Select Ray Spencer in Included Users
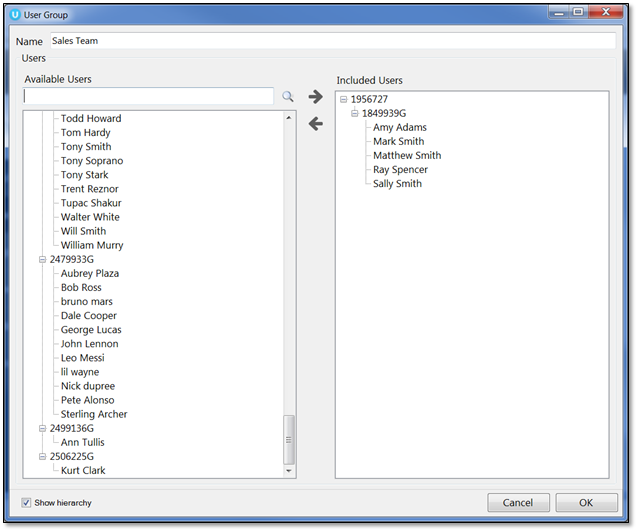638x532 pixels. pyautogui.click(x=400, y=170)
